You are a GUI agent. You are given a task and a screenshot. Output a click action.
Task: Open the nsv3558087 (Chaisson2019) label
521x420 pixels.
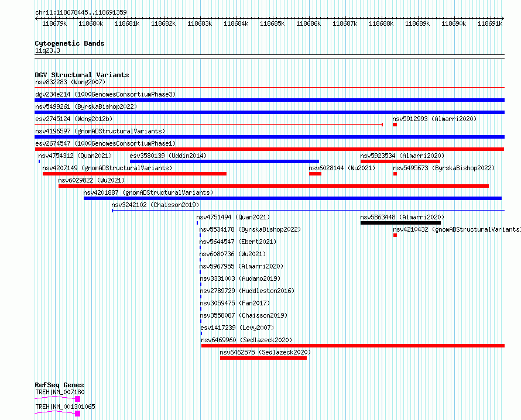[x=244, y=315]
